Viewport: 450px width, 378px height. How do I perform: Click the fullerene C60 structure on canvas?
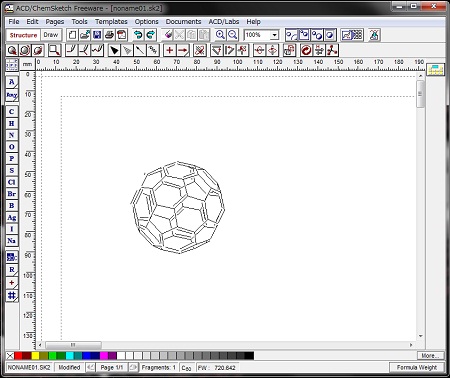click(178, 207)
